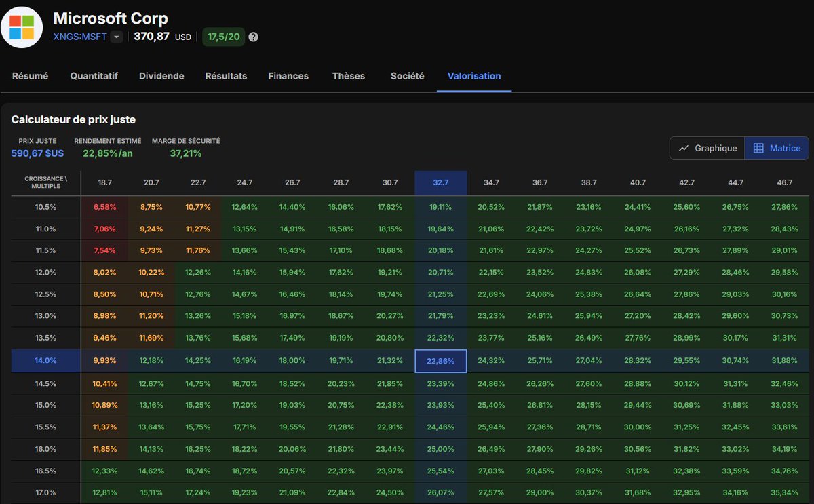Select the 10.5% growth row header
The image size is (814, 504).
45,206
